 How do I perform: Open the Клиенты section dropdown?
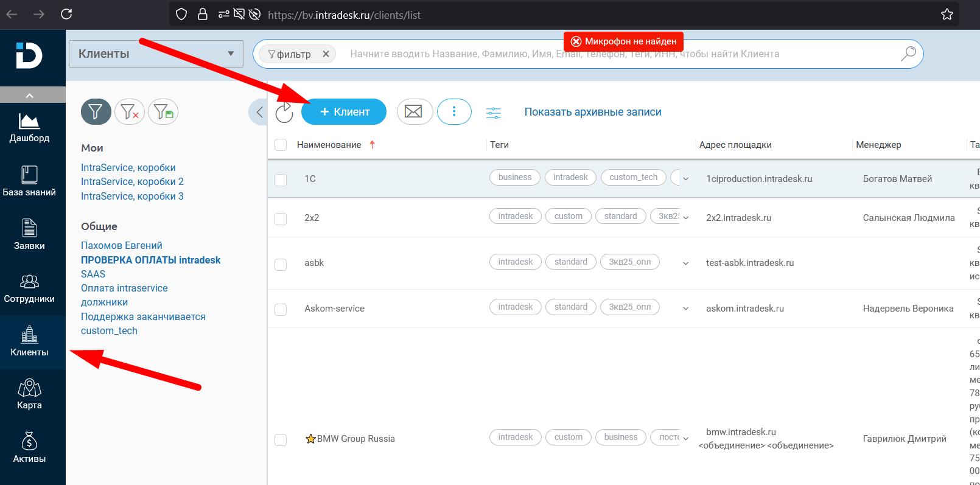156,54
